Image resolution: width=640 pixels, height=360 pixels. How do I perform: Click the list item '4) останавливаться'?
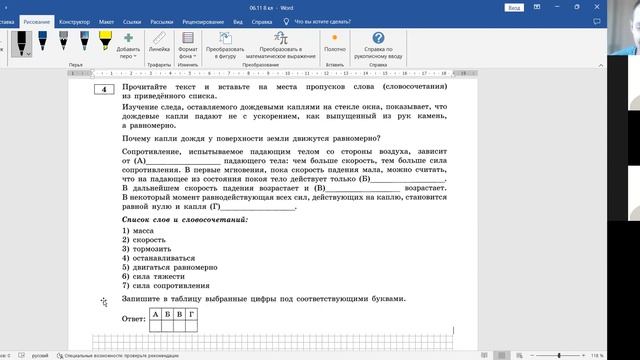pyautogui.click(x=158, y=258)
